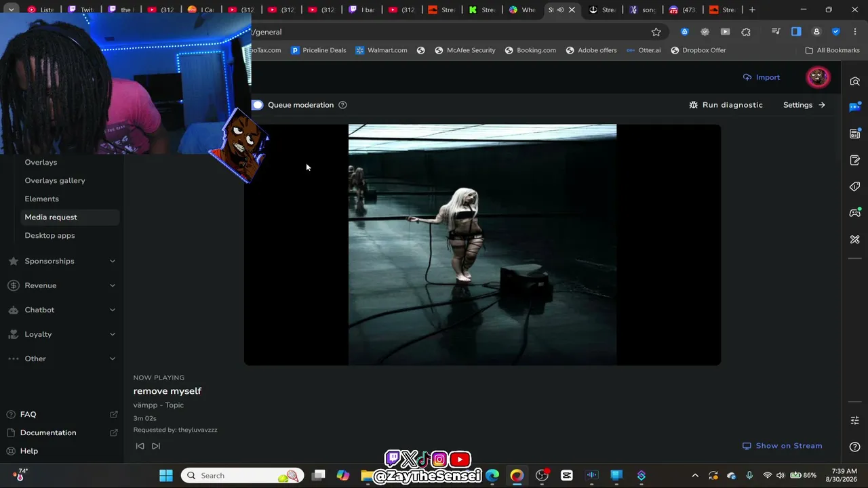Switch to the 'song' browser tab

(642, 10)
